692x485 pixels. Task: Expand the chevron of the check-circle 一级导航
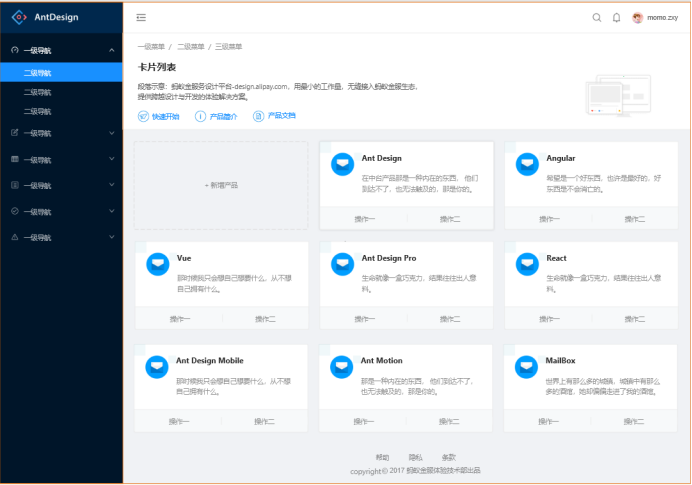(x=112, y=211)
